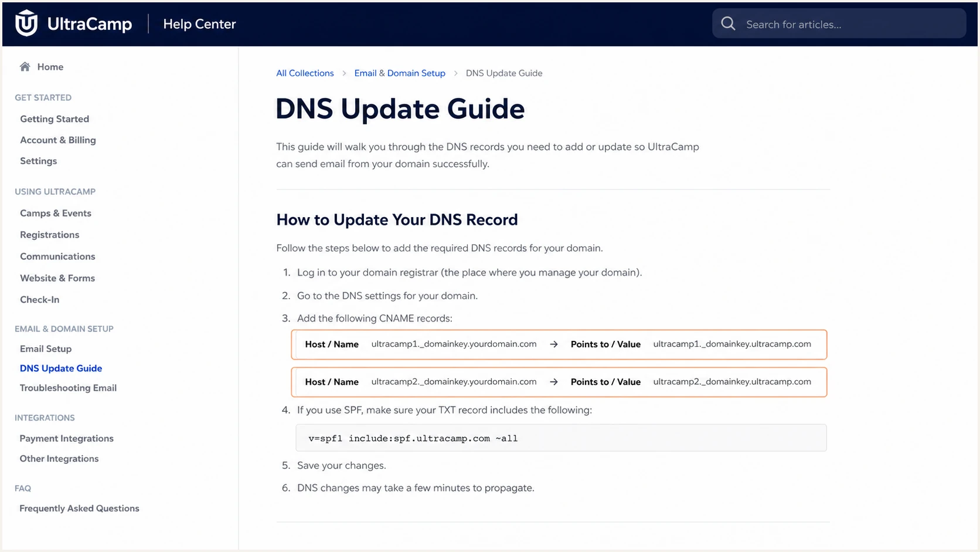
Task: Open Other Integrations in sidebar
Action: pyautogui.click(x=59, y=459)
